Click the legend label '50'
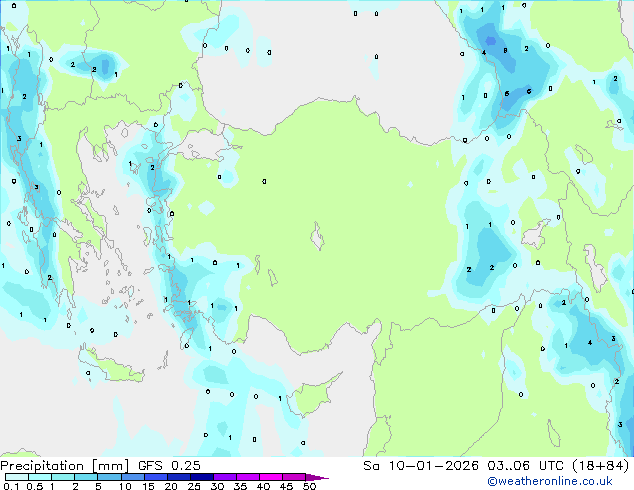634x490 pixels. (x=309, y=486)
